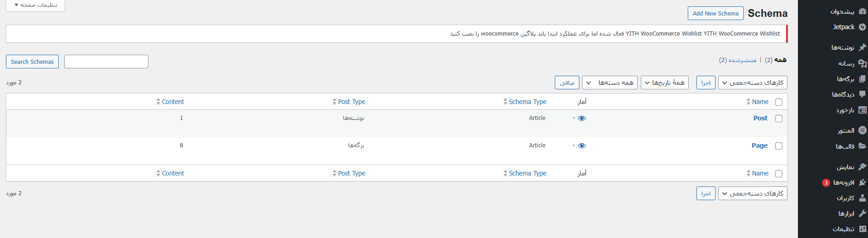The height and width of the screenshot is (238, 868).
Task: Click sort arrows beside top Content header
Action: coord(158,102)
